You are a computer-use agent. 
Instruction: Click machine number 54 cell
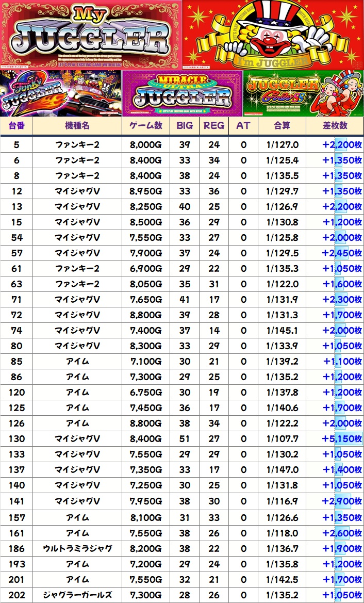click(16, 238)
